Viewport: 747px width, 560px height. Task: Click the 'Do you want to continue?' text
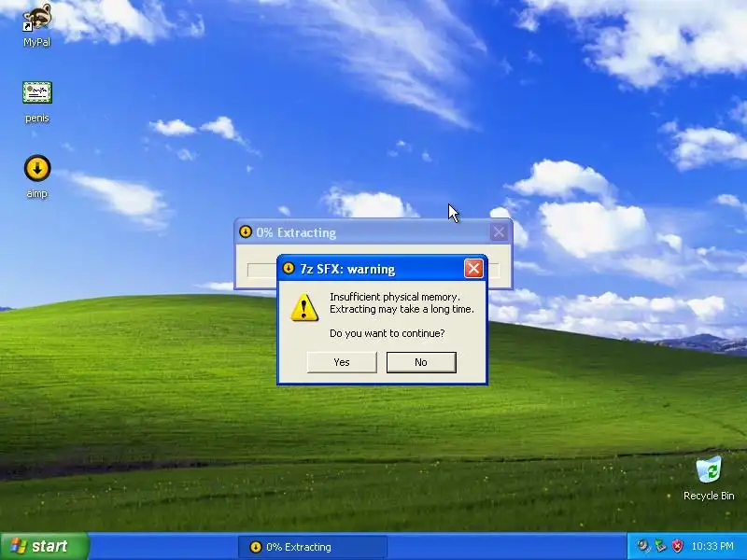pyautogui.click(x=387, y=333)
